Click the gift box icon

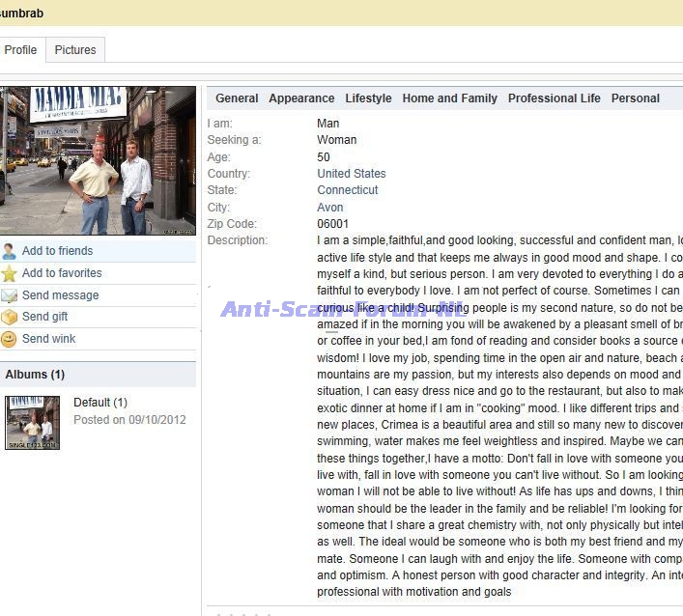click(x=10, y=317)
